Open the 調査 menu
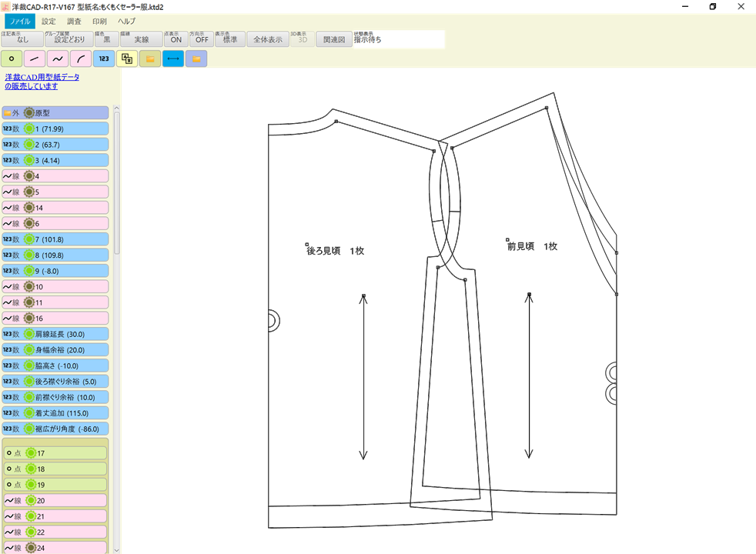The image size is (756, 554). click(x=74, y=22)
